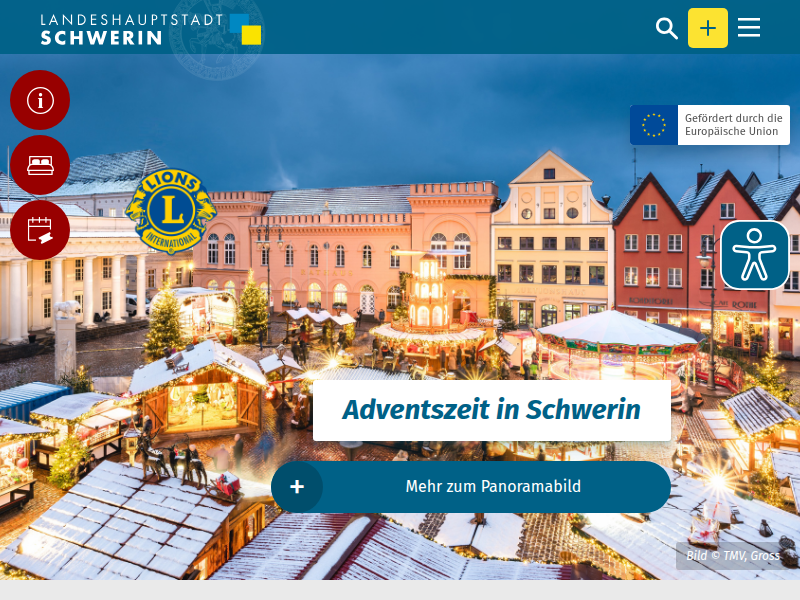
Task: Expand Mehr zum Panoramabild
Action: coord(470,487)
